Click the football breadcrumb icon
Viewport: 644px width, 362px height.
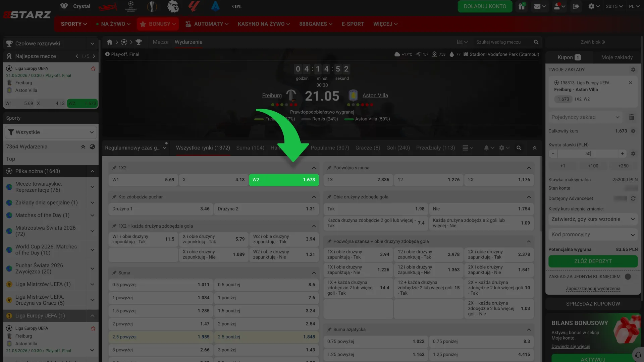(x=124, y=42)
